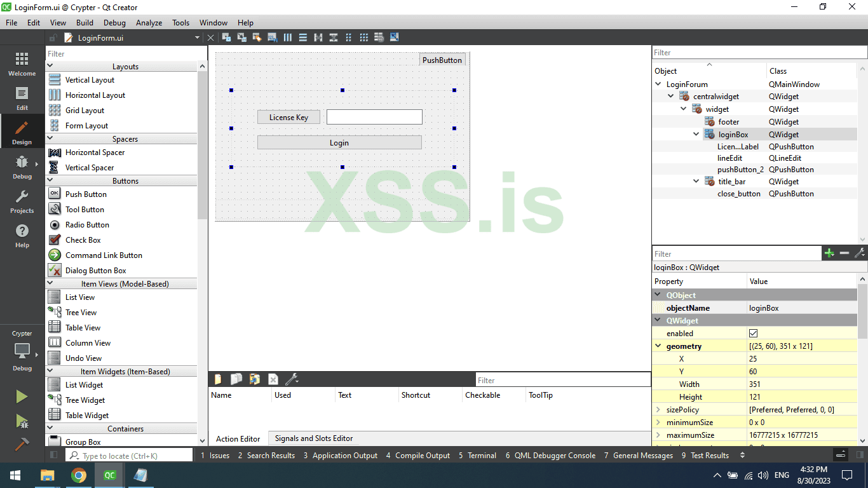Collapse the LoginForum tree node
This screenshot has width=868, height=488.
point(658,84)
